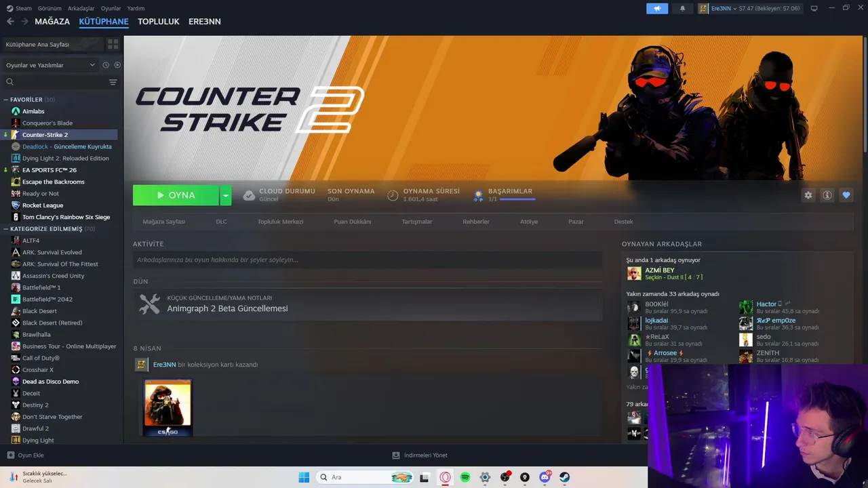868x488 pixels.
Task: Open Topluluk Merkezi link
Action: tap(280, 222)
